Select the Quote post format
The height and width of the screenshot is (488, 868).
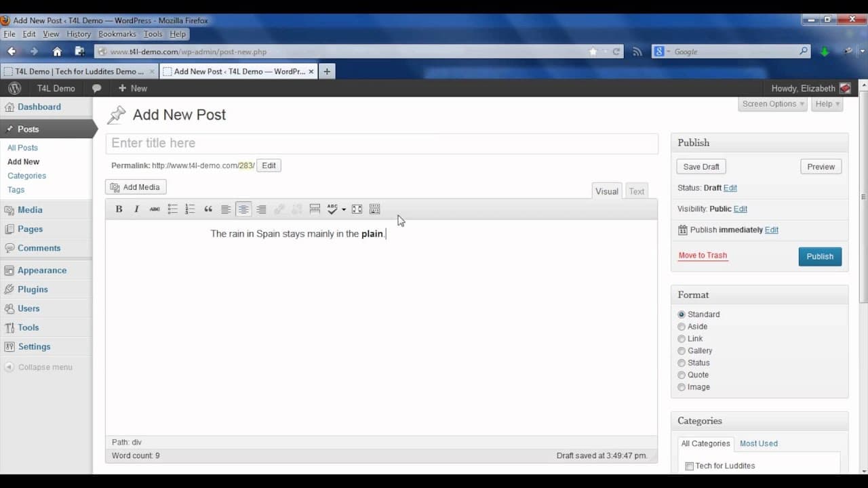[682, 375]
